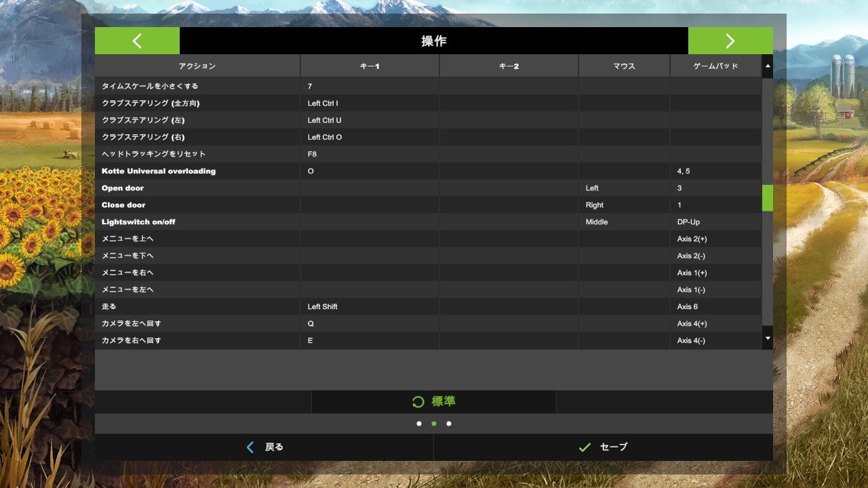Click the メニューを左へ action label

pos(127,289)
